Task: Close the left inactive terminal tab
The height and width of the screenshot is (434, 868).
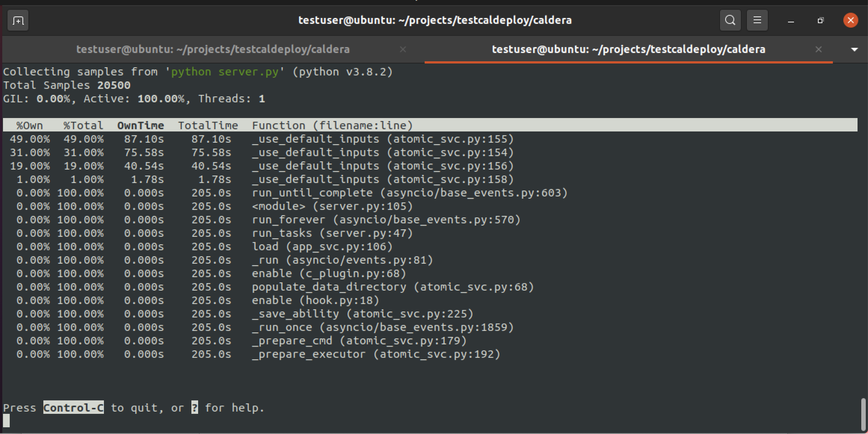Action: click(403, 49)
